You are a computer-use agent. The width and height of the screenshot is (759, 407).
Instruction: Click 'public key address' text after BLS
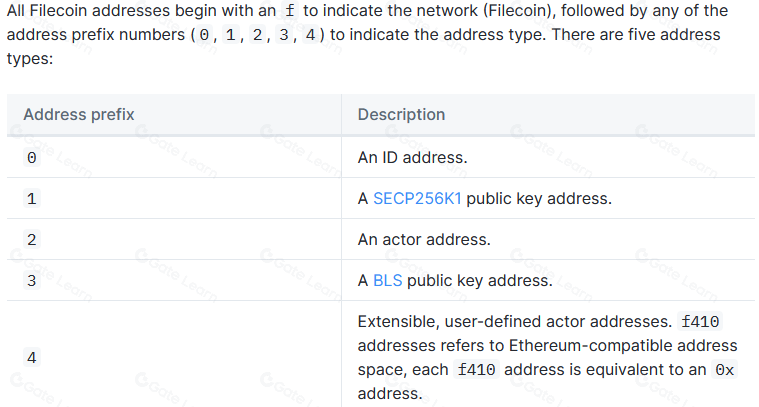479,280
